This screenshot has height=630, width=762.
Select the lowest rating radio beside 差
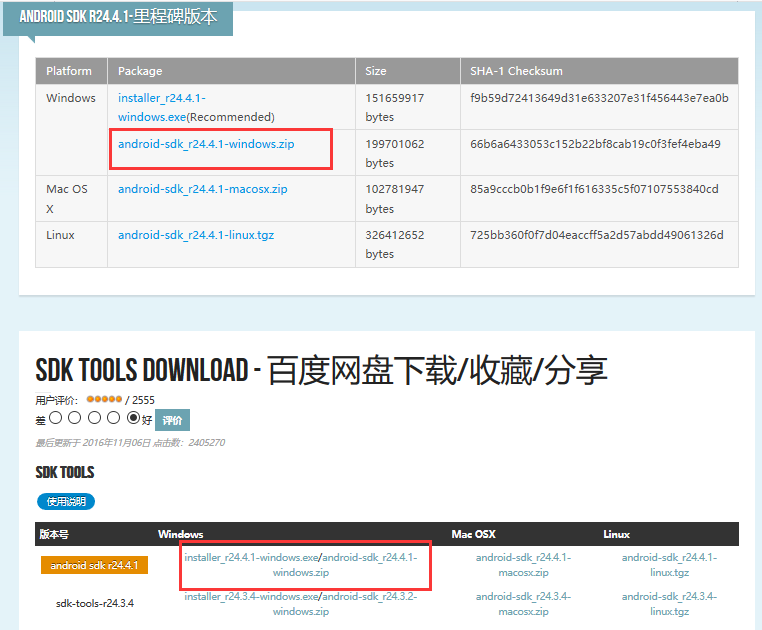pyautogui.click(x=55, y=418)
